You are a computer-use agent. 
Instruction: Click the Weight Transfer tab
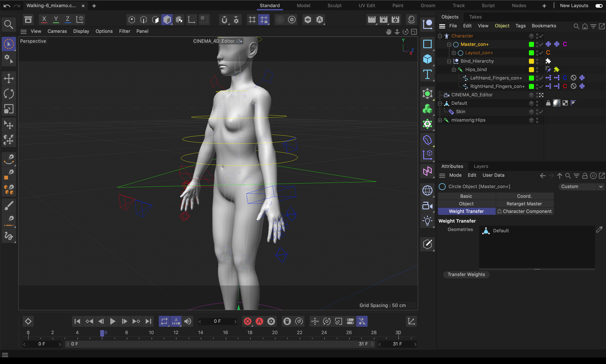(467, 211)
